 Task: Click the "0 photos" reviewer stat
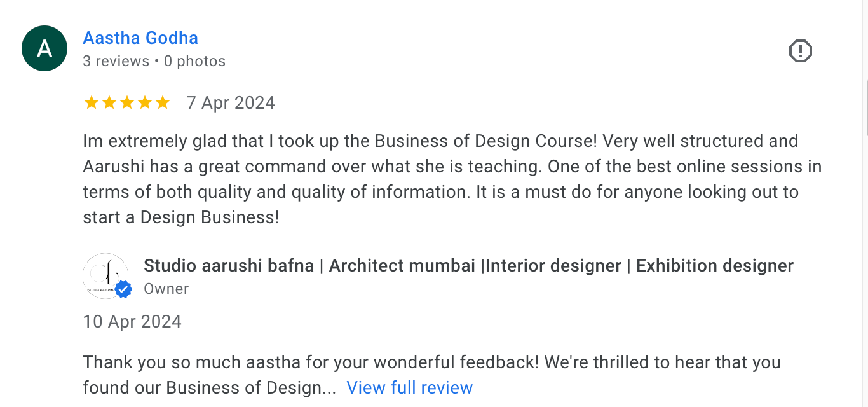tap(194, 61)
